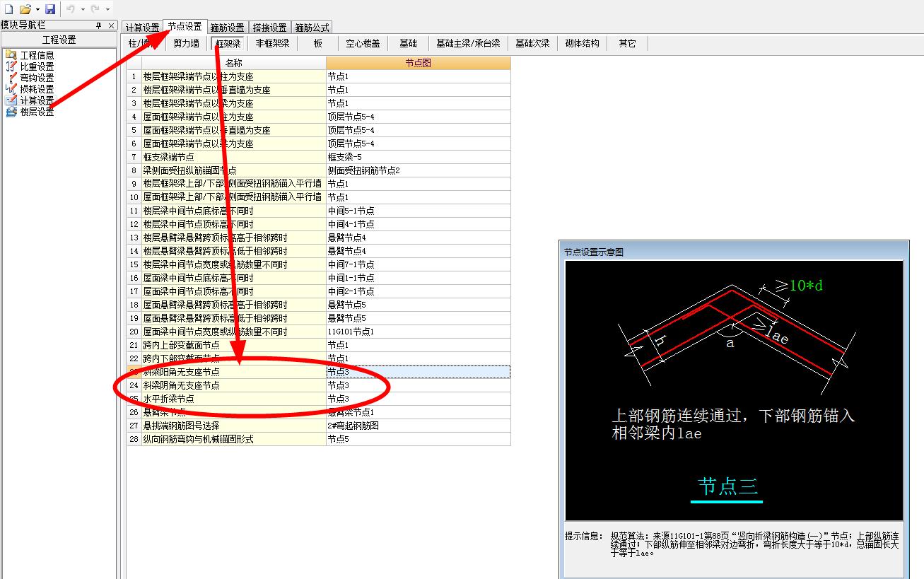Switch to the 计算设置 tab

142,28
